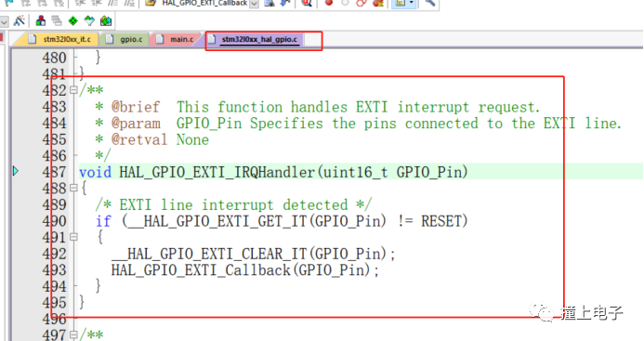Click '__HAL_GPIO_EXTI_GET_IT' macro call
The height and width of the screenshot is (341, 644).
pos(217,221)
